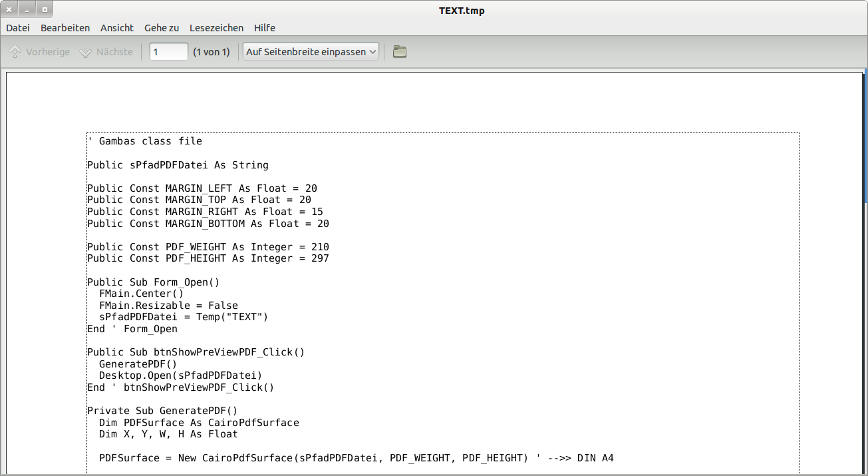The height and width of the screenshot is (476, 868).
Task: Click the Vorherige page arrow icon
Action: (x=15, y=52)
